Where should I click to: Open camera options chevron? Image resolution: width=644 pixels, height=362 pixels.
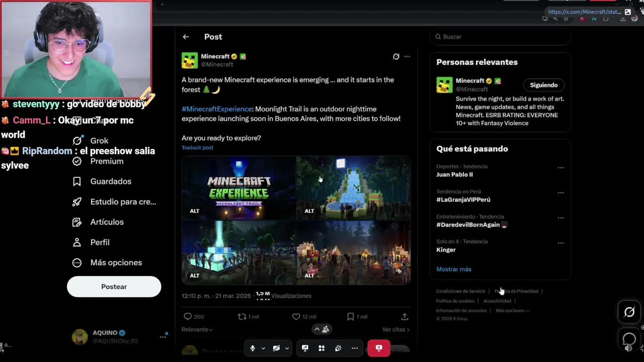coord(287,348)
